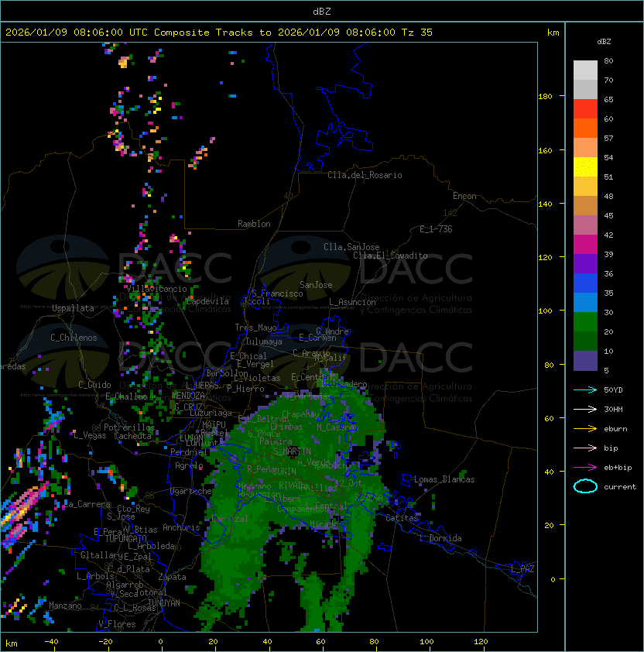Click the 'dBZ' label above the color scale
This screenshot has height=652, width=644.
[x=604, y=42]
